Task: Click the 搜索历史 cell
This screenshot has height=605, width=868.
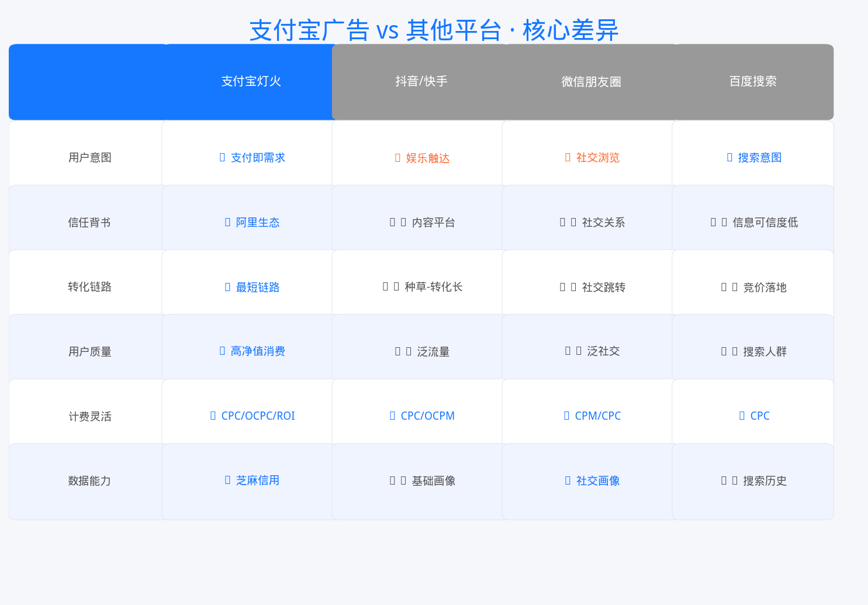Action: 753,481
